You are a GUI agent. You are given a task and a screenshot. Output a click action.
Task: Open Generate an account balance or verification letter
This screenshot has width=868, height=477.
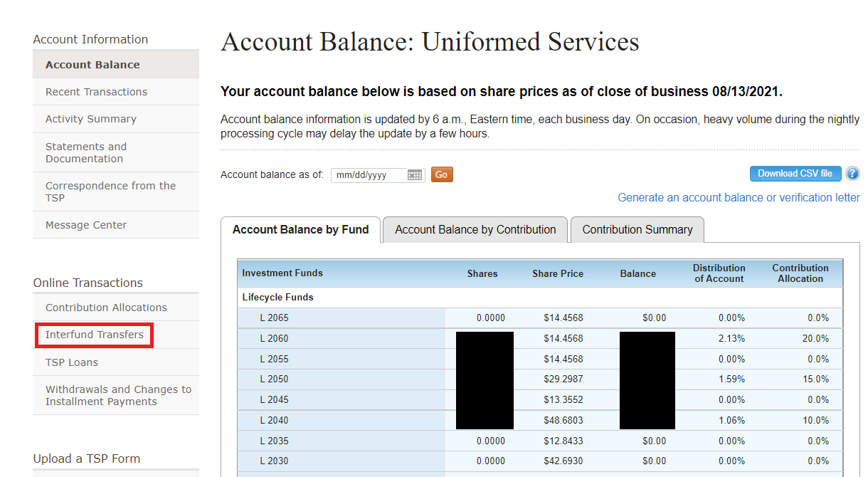click(x=739, y=197)
